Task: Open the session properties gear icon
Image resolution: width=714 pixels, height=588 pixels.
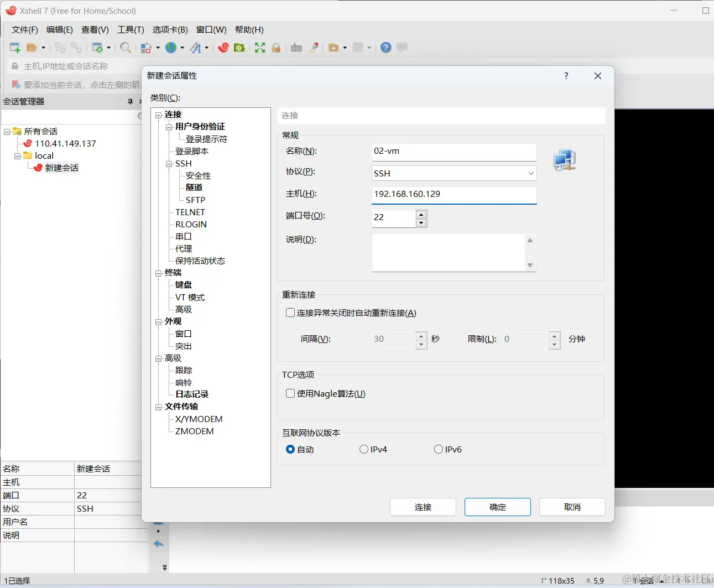Action: click(97, 48)
